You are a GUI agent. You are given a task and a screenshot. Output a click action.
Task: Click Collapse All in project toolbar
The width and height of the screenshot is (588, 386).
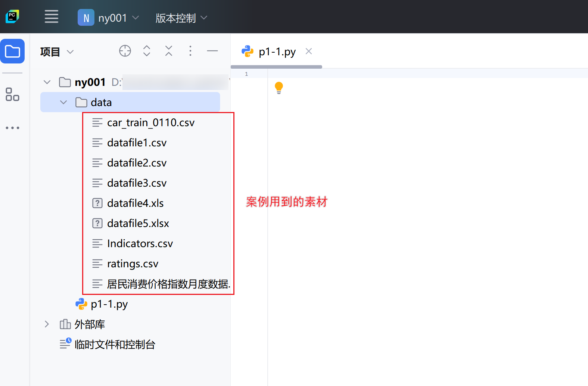pos(169,51)
